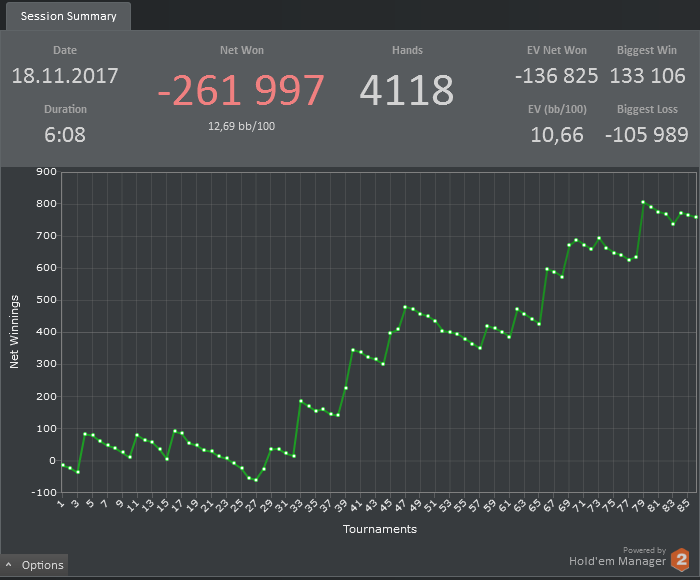Select the date value 18.11.2017
Screen dimensions: 700x580
65,76
